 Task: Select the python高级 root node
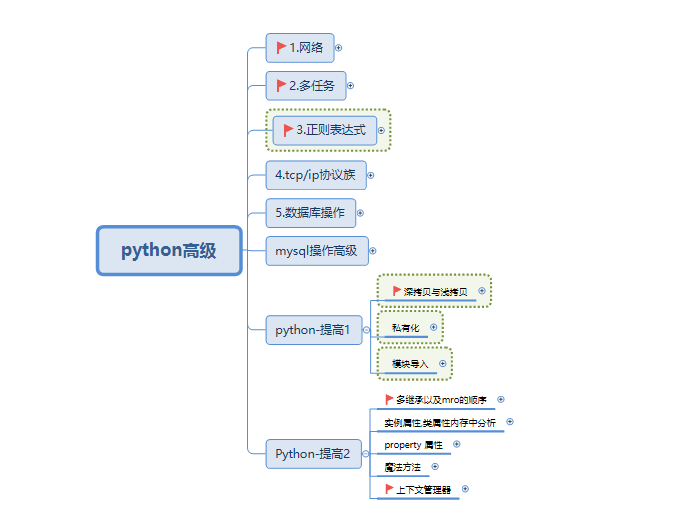(169, 251)
